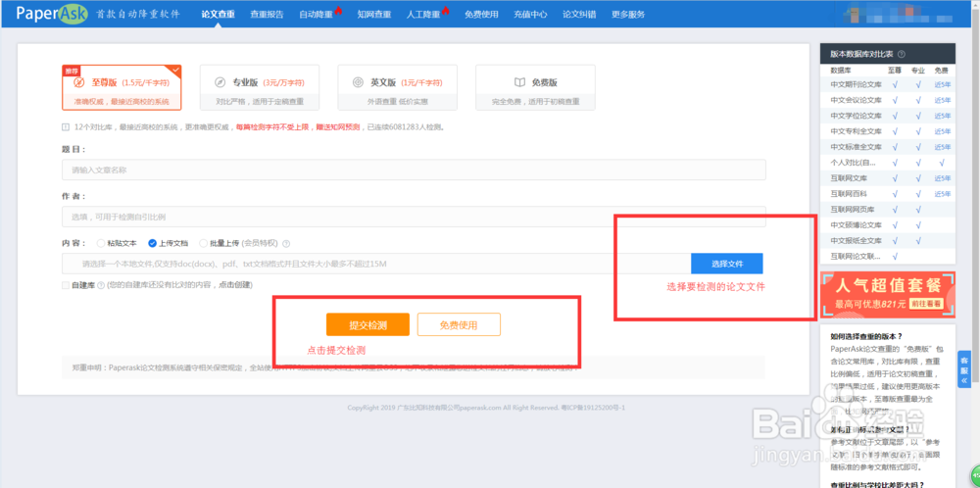Click the 专业 column header
Image resolution: width=980 pixels, height=488 pixels.
[918, 71]
